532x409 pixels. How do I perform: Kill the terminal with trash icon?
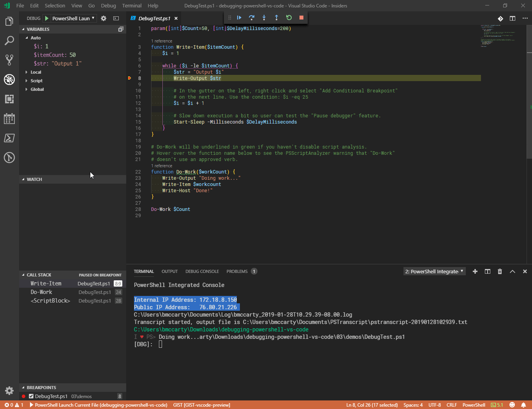coord(500,271)
